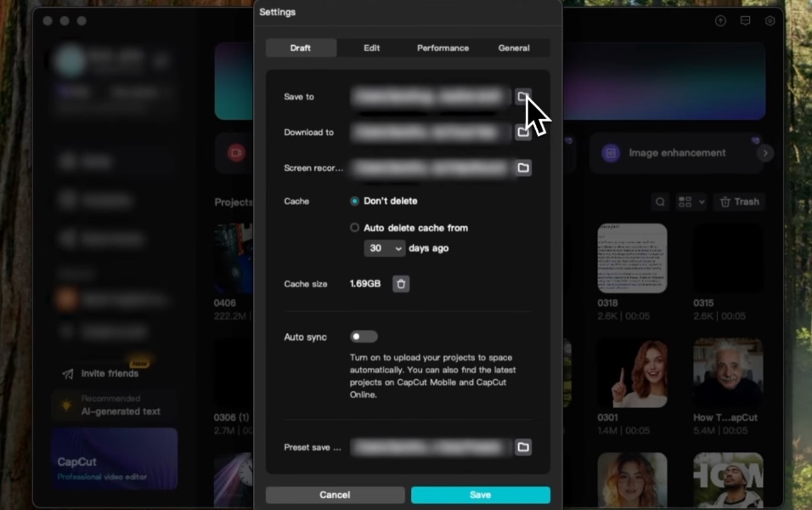
Task: Click the feedback chat icon in title bar
Action: pos(745,20)
